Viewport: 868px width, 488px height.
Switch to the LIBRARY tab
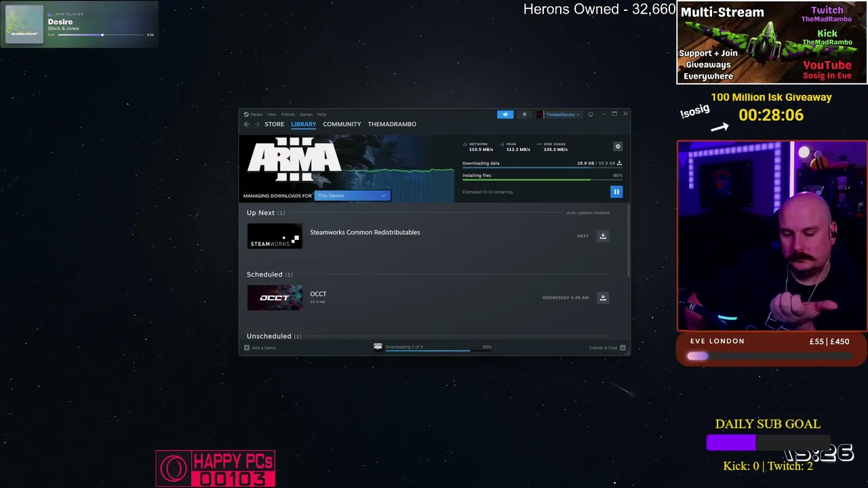click(x=304, y=124)
